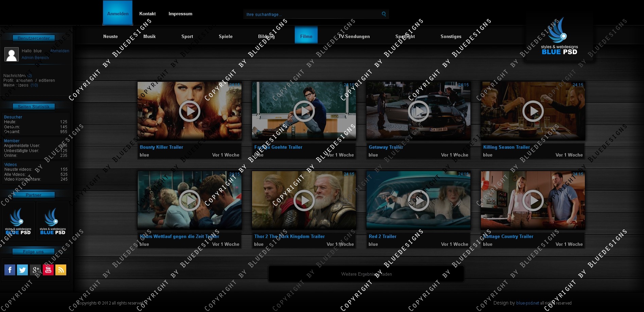Screen dimensions: 644x312
Task: Open the YouTube social icon
Action: click(x=48, y=270)
